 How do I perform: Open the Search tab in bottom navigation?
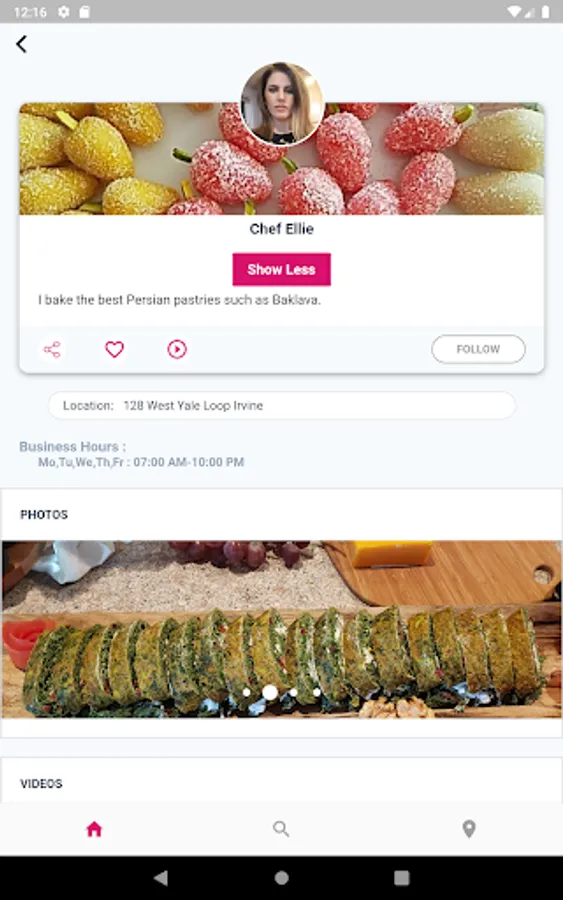[281, 828]
